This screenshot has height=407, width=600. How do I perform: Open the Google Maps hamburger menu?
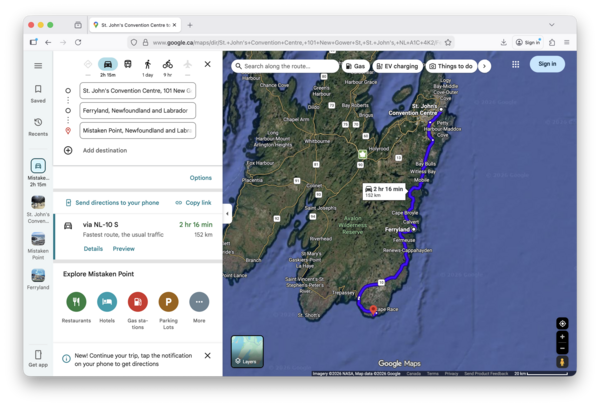coord(38,66)
